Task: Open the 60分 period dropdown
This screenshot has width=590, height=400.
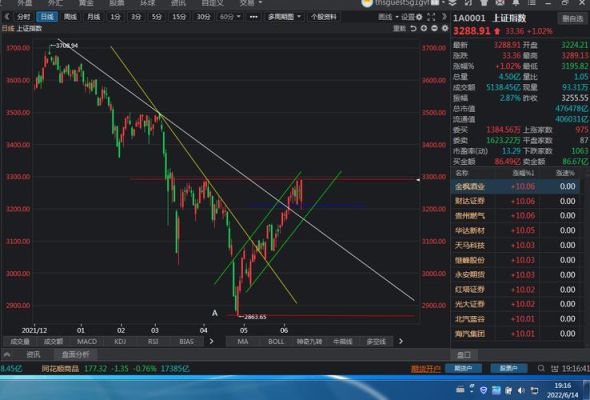Action: pos(230,17)
